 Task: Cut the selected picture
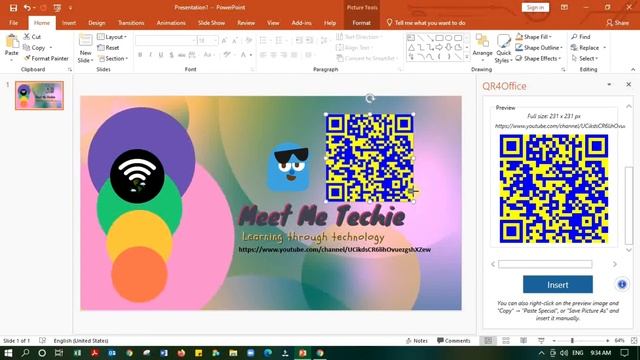click(x=32, y=37)
